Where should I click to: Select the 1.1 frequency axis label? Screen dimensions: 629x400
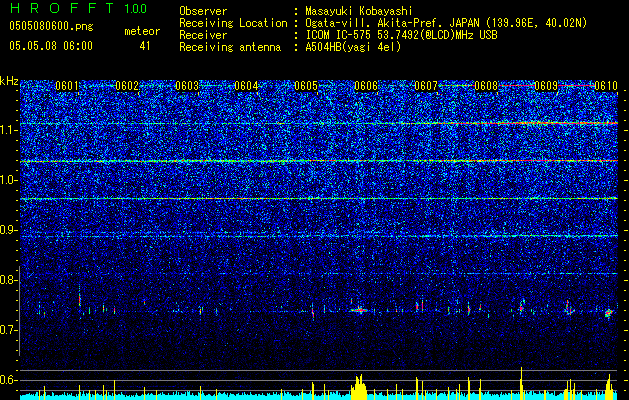8,130
